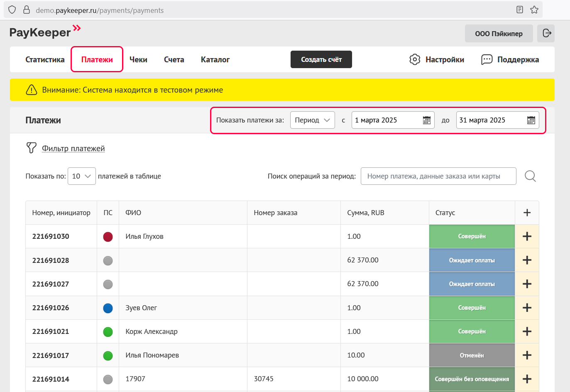Select the Платежи tab

coord(97,59)
